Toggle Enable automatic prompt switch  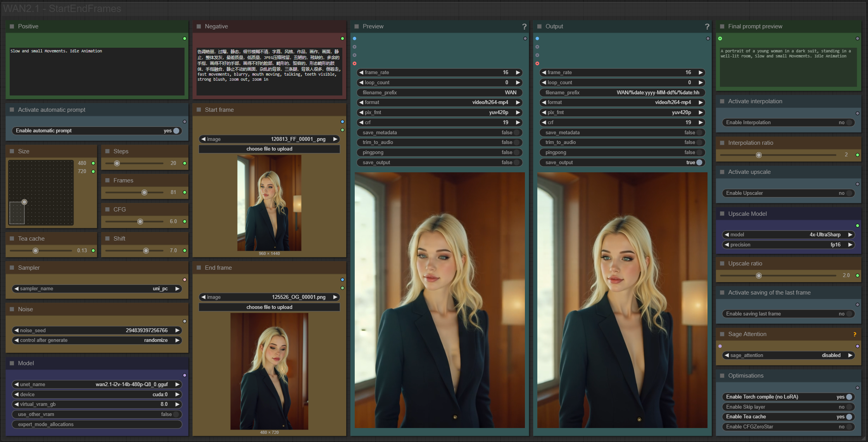[x=176, y=131]
